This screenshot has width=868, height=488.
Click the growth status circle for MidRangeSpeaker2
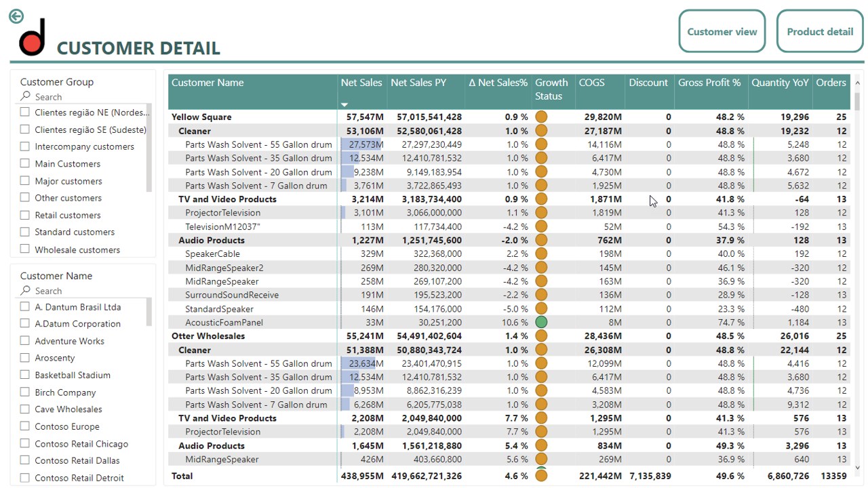pyautogui.click(x=541, y=268)
